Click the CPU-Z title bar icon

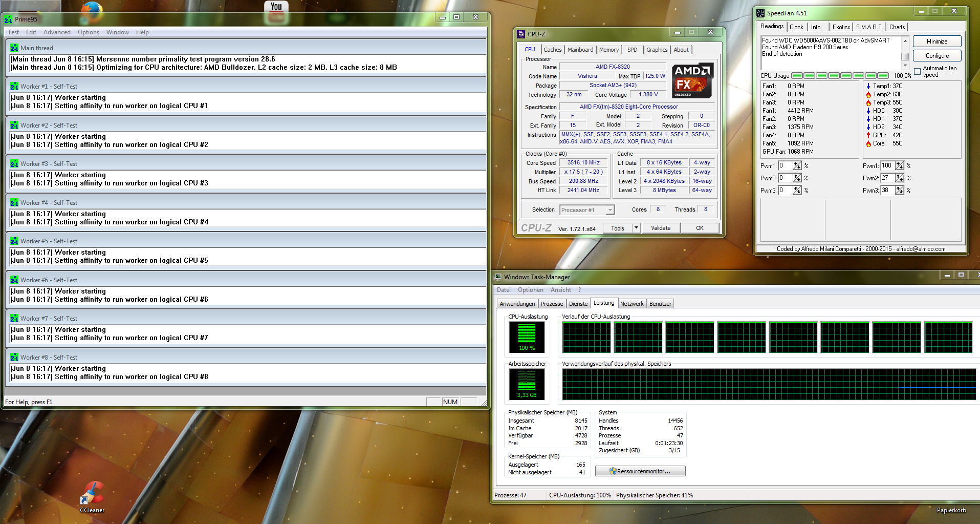click(x=521, y=34)
